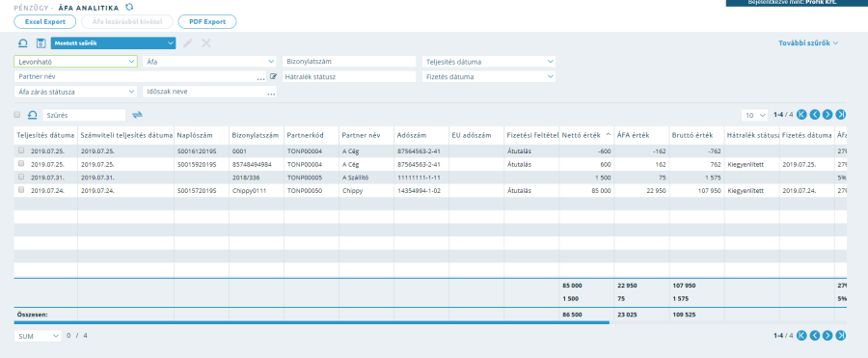Click the swap arrows icon beside Szűrés field

(137, 115)
